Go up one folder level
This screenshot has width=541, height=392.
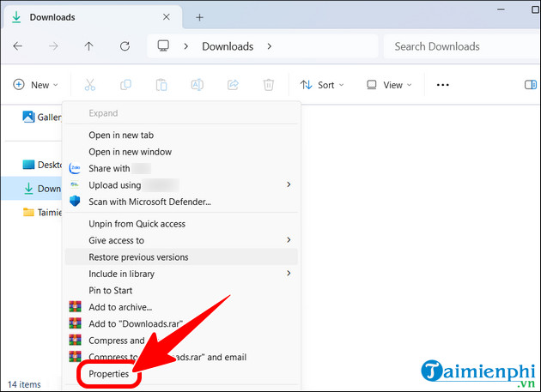pos(89,46)
